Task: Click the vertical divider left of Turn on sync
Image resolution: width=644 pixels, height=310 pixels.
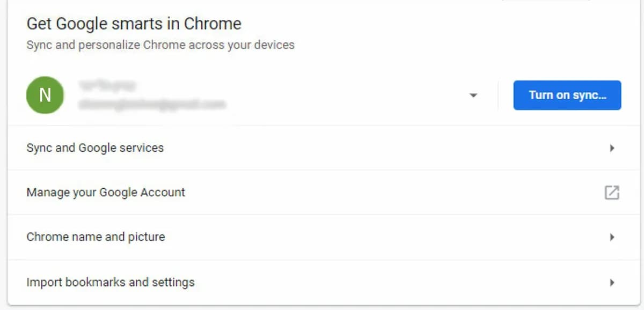Action: [x=498, y=95]
